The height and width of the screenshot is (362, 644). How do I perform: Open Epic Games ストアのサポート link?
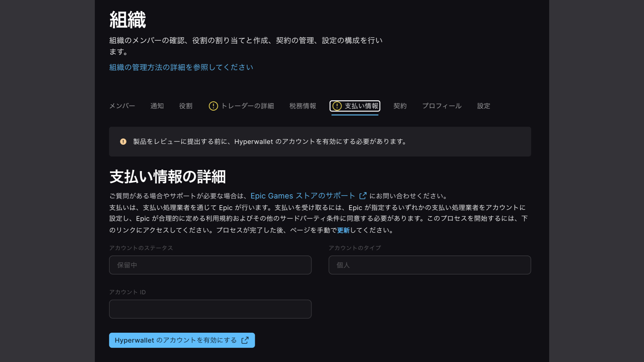coord(303,196)
